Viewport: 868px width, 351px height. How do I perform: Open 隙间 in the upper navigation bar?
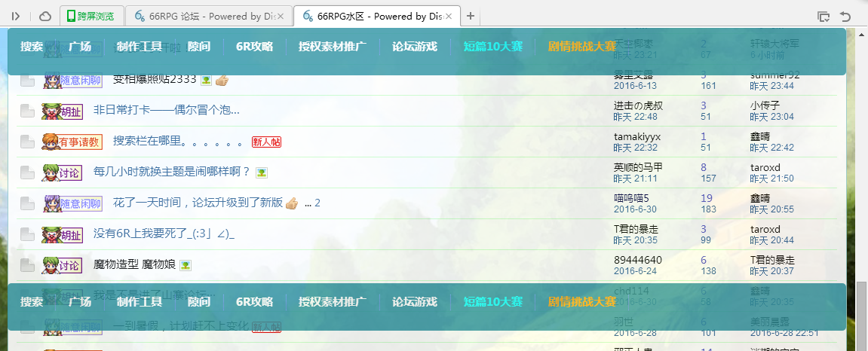click(x=199, y=47)
